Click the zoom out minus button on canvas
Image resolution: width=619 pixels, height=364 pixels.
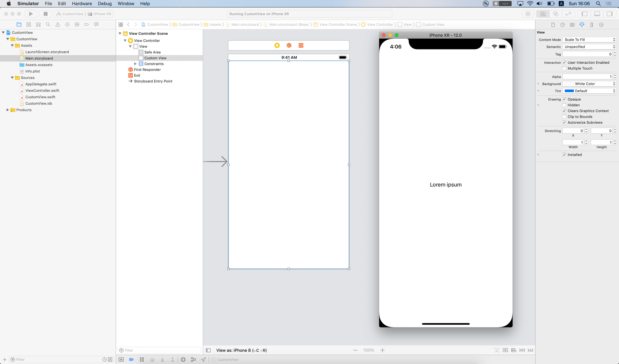pyautogui.click(x=355, y=350)
